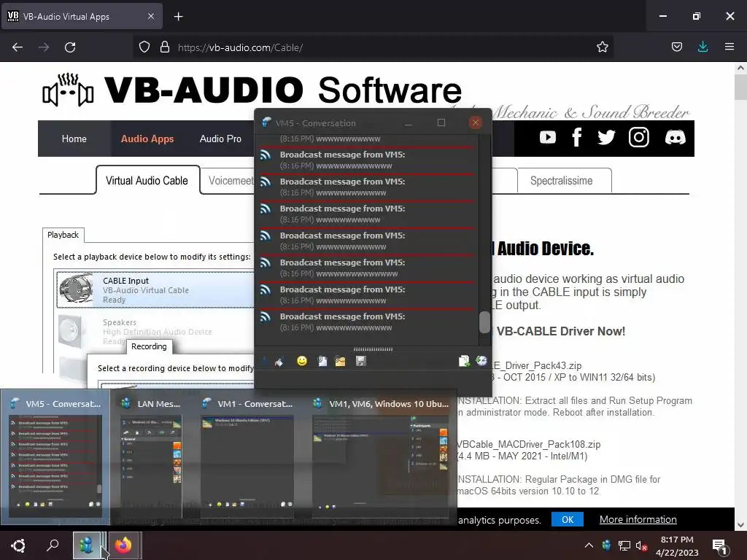Show hidden tray icons chevron
747x560 pixels.
coord(589,545)
